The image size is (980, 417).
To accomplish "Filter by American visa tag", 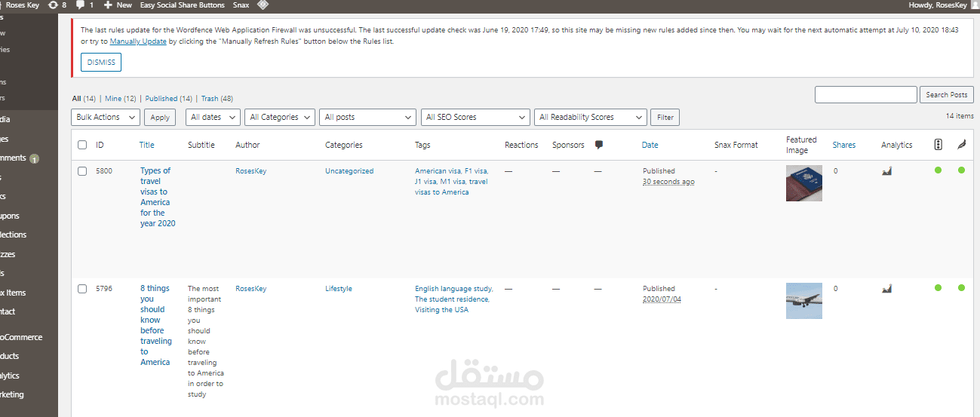I will [x=438, y=171].
